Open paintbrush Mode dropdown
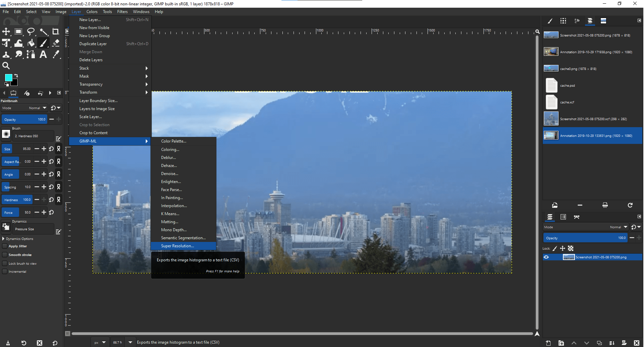Viewport: 644px width, 347px height. click(x=24, y=108)
